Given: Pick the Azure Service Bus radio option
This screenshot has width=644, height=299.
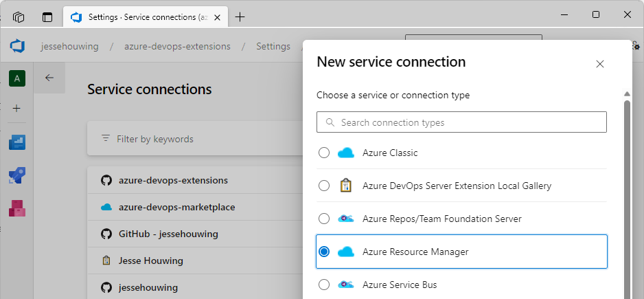Looking at the screenshot, I should click(324, 285).
